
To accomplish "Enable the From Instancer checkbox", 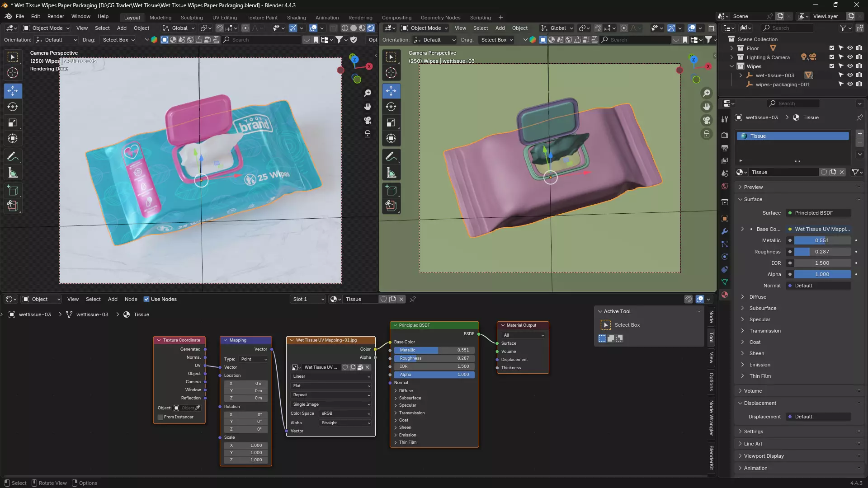I will pos(160,417).
